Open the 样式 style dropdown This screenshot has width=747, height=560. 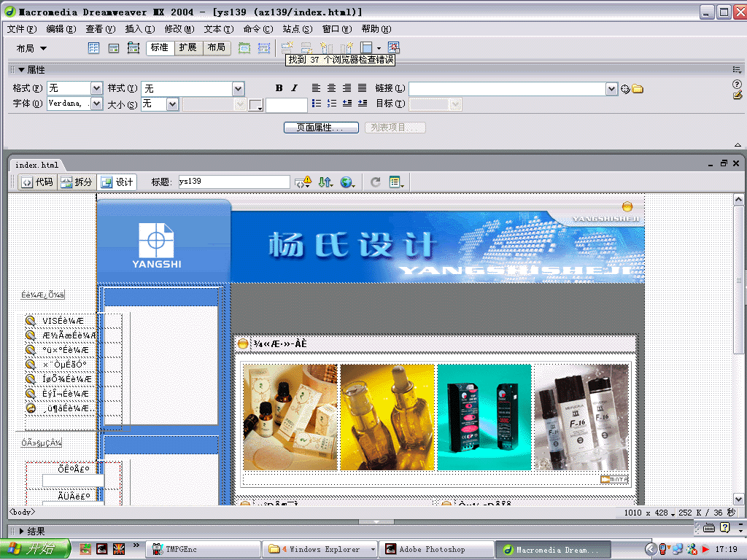(238, 88)
